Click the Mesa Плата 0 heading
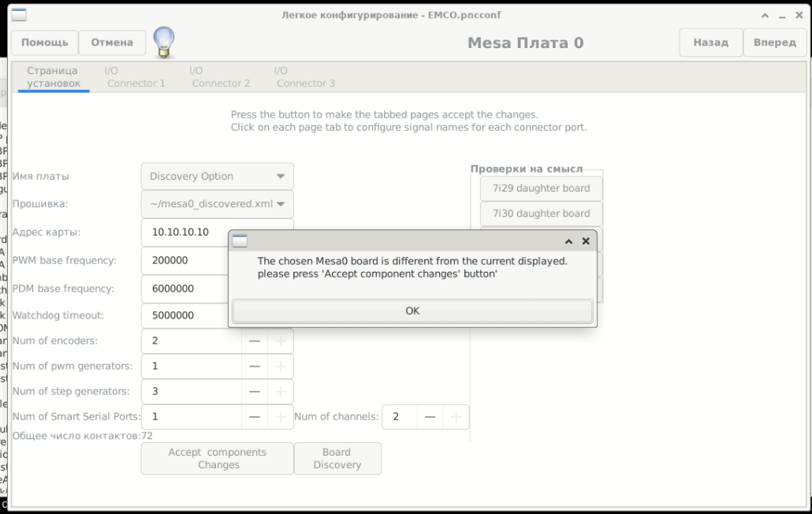812x514 pixels. [526, 43]
